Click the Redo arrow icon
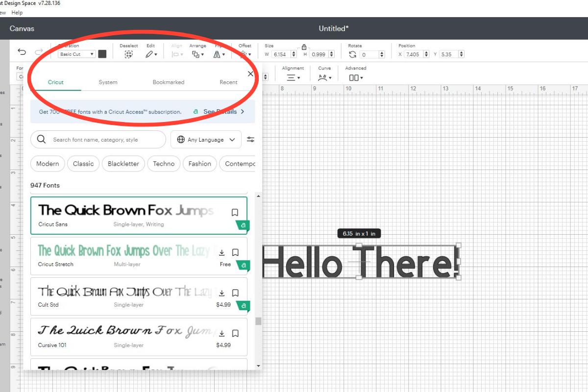Screen dimensions: 588x392 39,52
